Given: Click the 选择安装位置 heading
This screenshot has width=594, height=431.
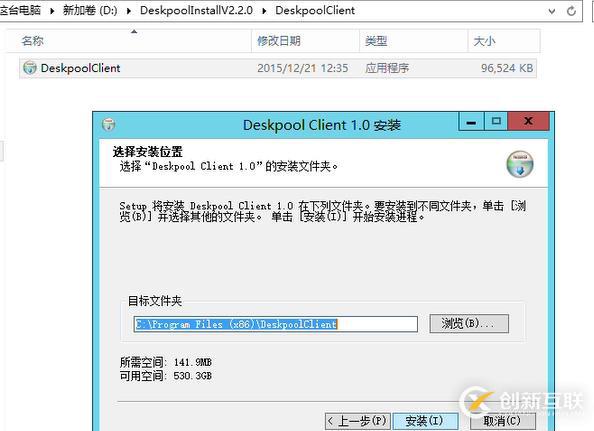Looking at the screenshot, I should [147, 152].
